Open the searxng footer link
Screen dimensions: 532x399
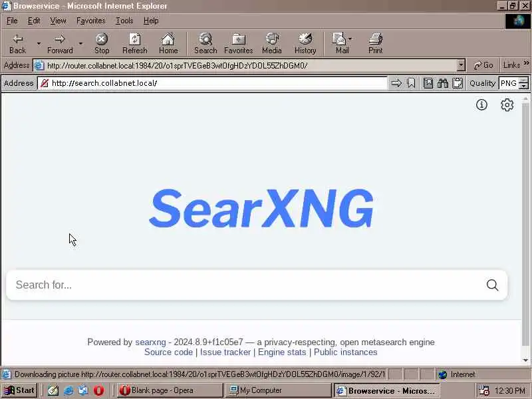(x=150, y=342)
